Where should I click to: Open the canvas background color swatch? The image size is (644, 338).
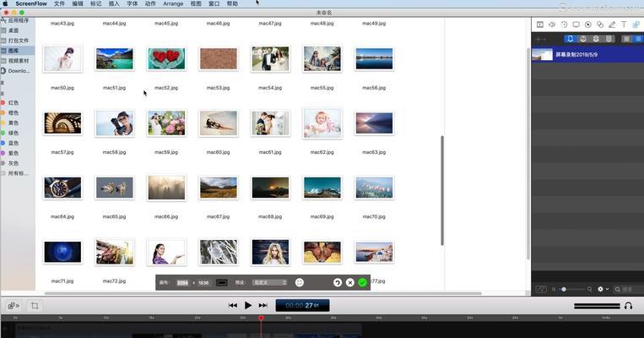coord(222,282)
